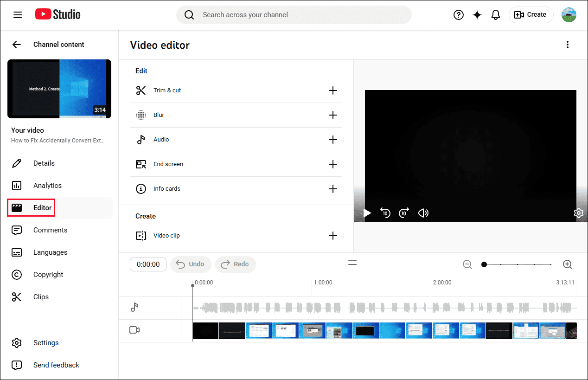Open the Video editor options menu

click(568, 44)
